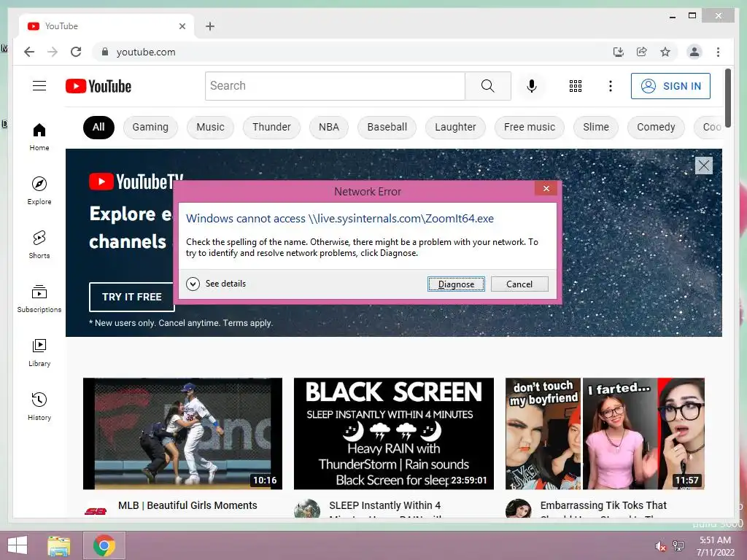Click the search magnifier button

(x=487, y=86)
